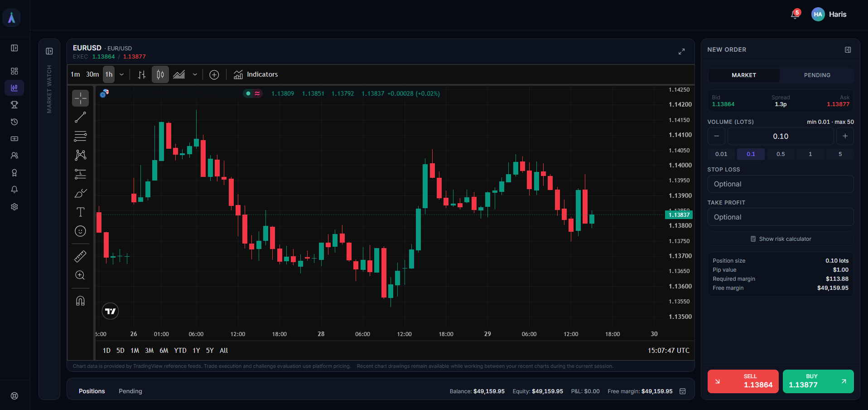Screen dimensions: 868x410
Task: Select the 1m timeframe
Action: point(75,74)
